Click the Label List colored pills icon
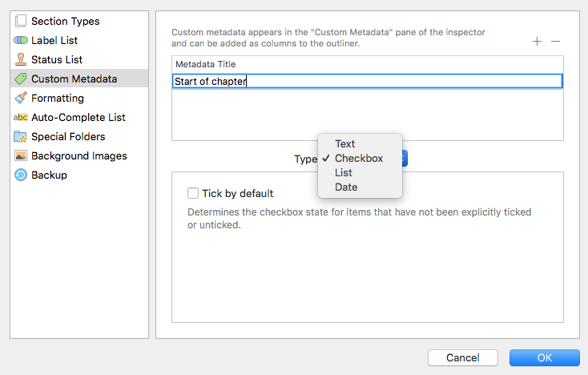This screenshot has height=375, width=588. click(x=21, y=40)
